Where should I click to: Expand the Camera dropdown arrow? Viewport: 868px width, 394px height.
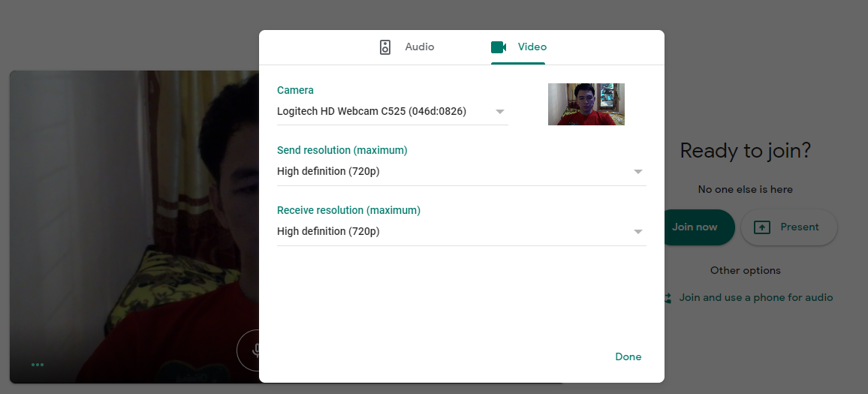(500, 112)
